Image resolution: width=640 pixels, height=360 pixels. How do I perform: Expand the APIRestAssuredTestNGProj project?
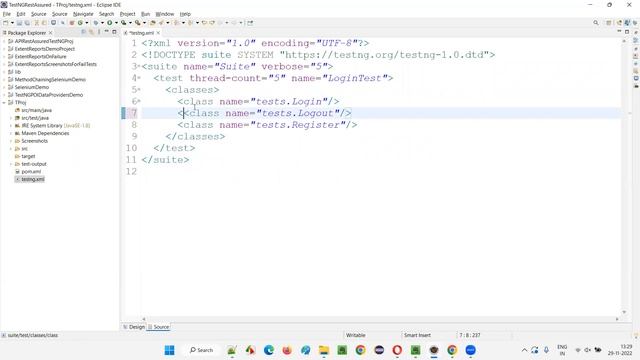point(4,41)
